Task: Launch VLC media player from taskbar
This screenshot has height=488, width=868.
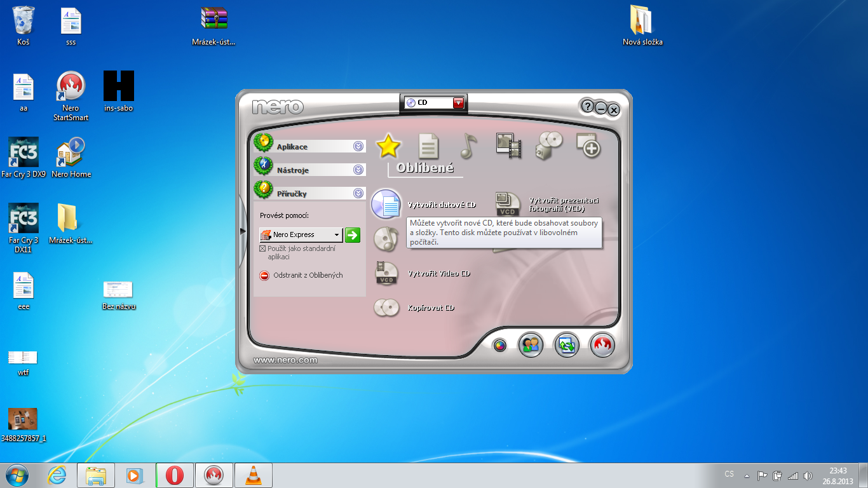Action: [x=254, y=475]
